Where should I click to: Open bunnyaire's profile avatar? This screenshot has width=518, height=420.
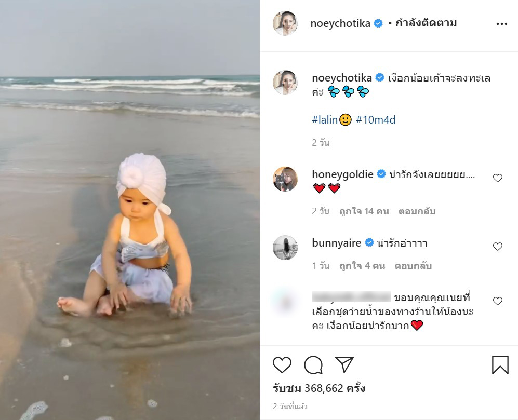click(x=285, y=248)
